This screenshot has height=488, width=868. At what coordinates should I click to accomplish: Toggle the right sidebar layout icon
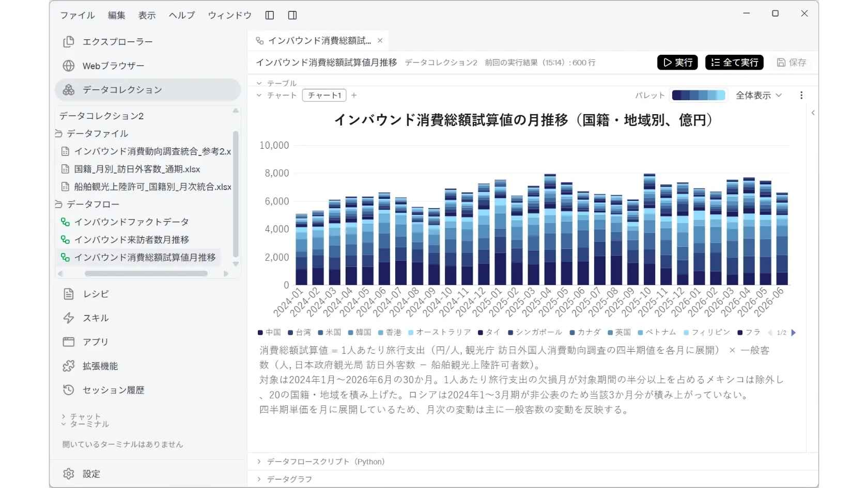point(292,15)
